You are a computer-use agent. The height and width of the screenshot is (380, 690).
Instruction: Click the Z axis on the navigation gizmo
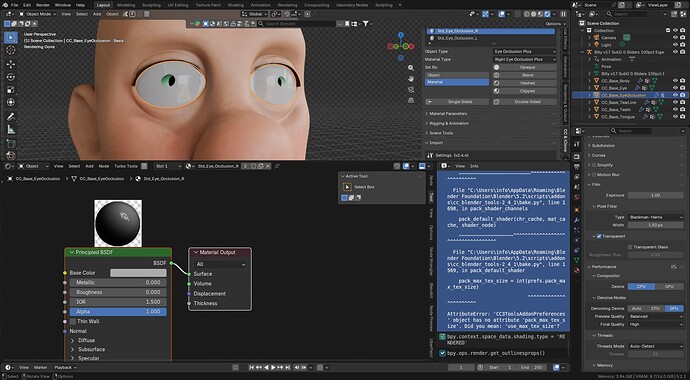click(400, 35)
